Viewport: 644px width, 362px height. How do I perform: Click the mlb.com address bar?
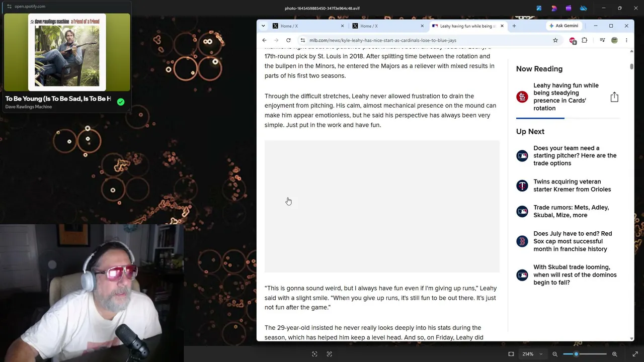382,40
